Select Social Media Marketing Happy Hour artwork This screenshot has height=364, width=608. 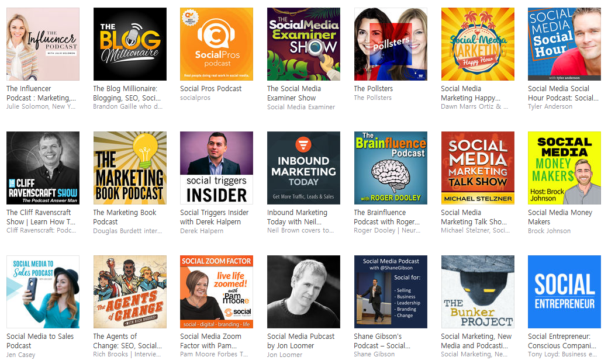coord(478,44)
